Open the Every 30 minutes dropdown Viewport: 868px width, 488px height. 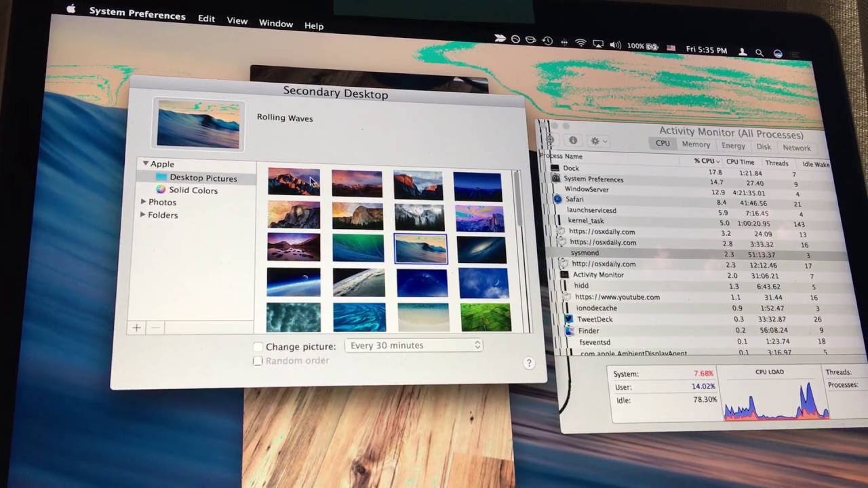pyautogui.click(x=414, y=345)
